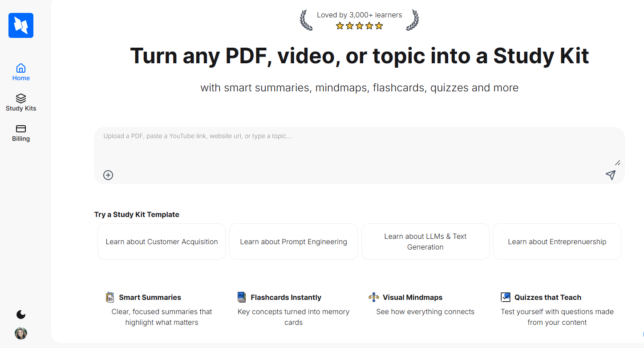The image size is (644, 348).
Task: Select the Home icon in the sidebar
Action: [x=21, y=67]
